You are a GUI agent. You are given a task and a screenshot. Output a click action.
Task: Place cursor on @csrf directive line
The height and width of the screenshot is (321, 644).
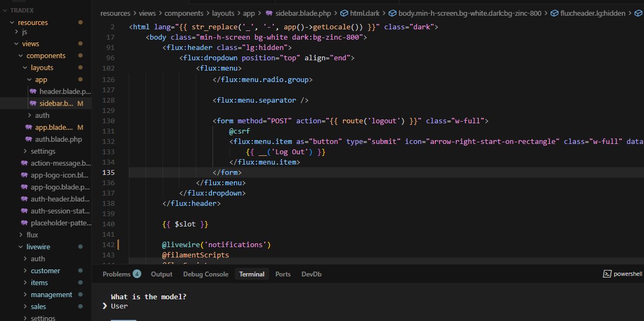coord(240,131)
